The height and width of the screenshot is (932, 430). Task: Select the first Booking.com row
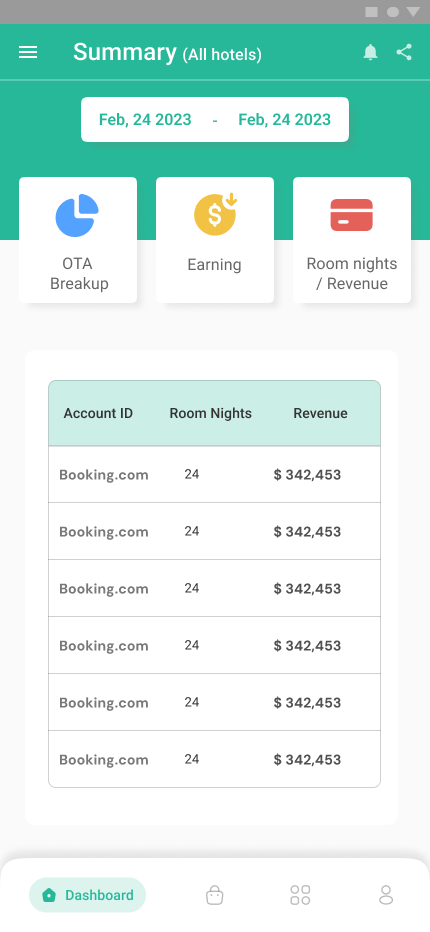coord(214,474)
